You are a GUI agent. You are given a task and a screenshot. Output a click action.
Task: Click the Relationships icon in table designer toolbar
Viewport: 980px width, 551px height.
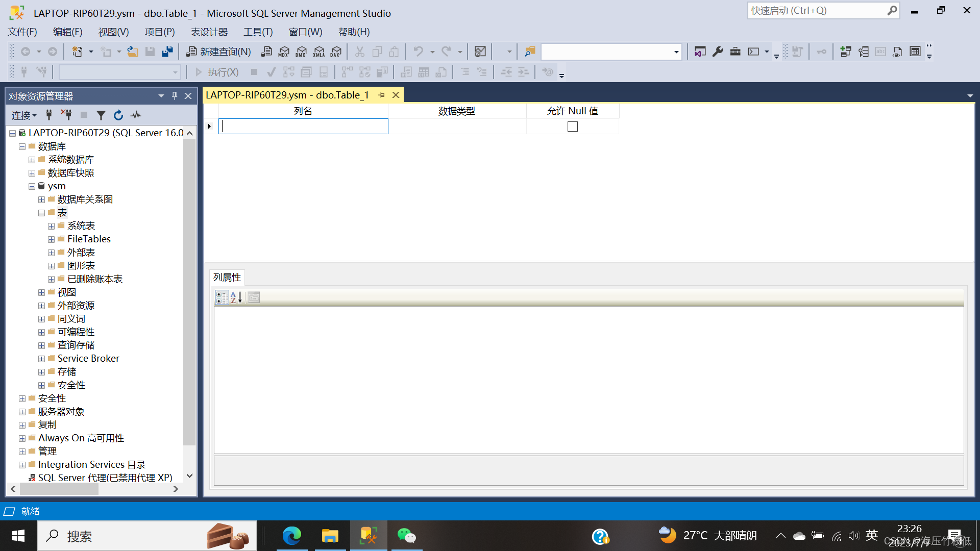click(846, 52)
